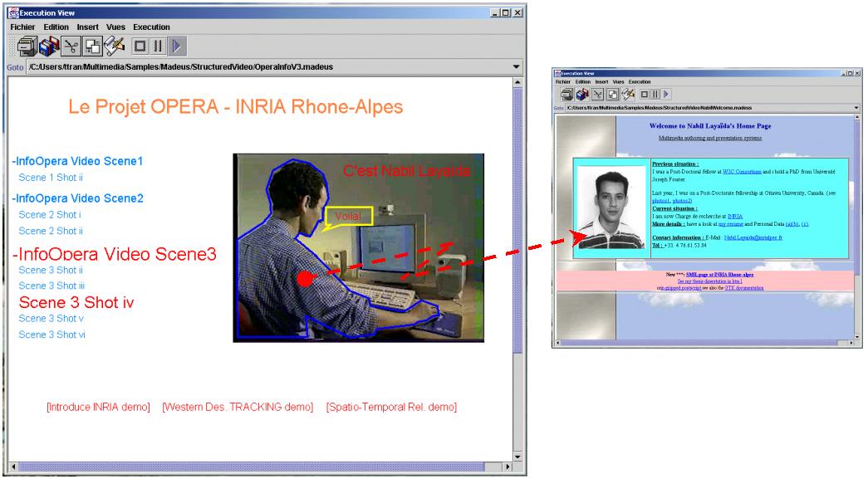Viewport: 868px width, 479px height.
Task: Click Nabil's portrait photo in second window
Action: click(x=611, y=208)
